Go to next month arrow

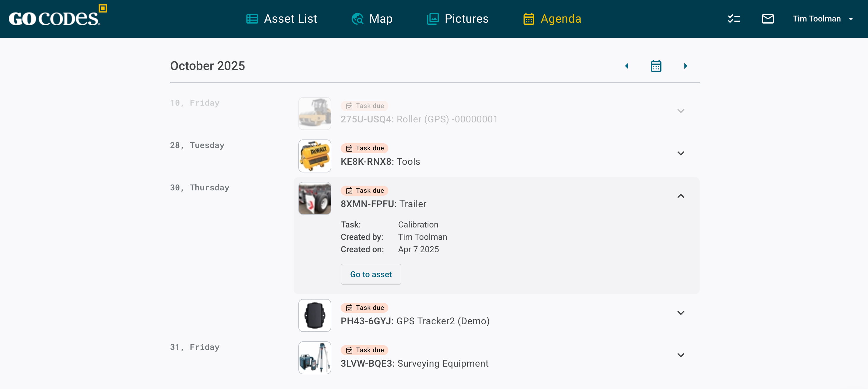685,66
